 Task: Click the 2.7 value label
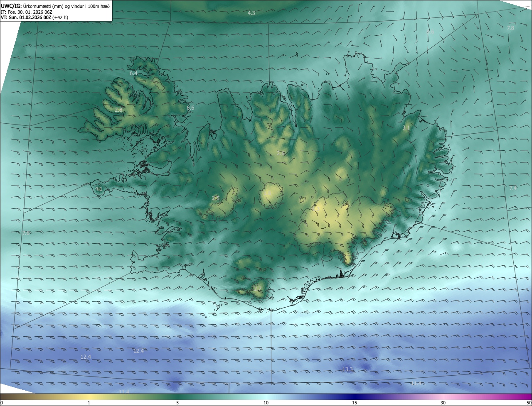click(x=258, y=289)
